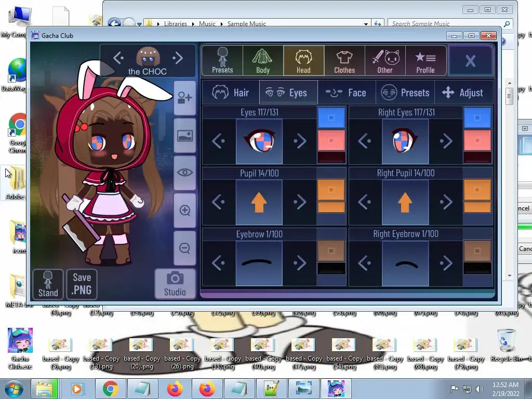Select previous Eyebrow style arrow
Screen dimensions: 532x399
[x=219, y=263]
